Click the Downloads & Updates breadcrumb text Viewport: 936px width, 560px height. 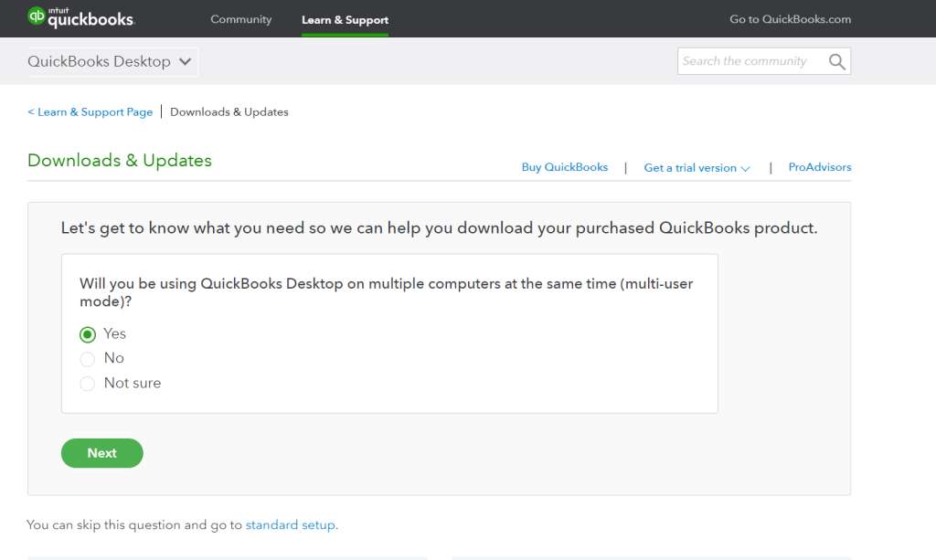(229, 111)
